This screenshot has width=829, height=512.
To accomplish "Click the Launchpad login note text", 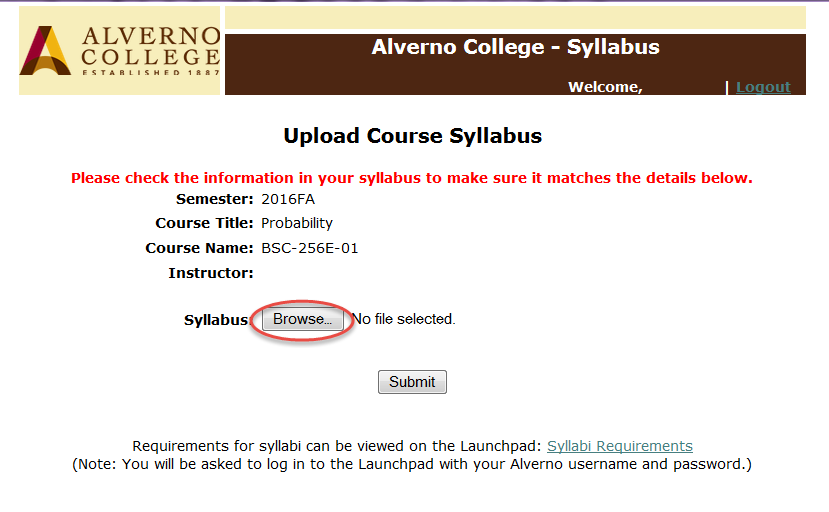I will click(412, 464).
